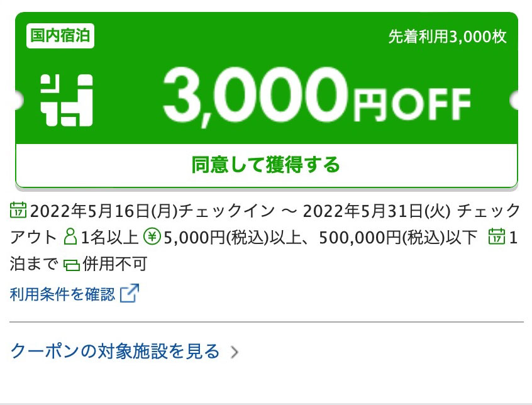Image resolution: width=532 pixels, height=405 pixels.
Task: Click the 2022年5月16日(月)チェックイン date text
Action: [152, 211]
